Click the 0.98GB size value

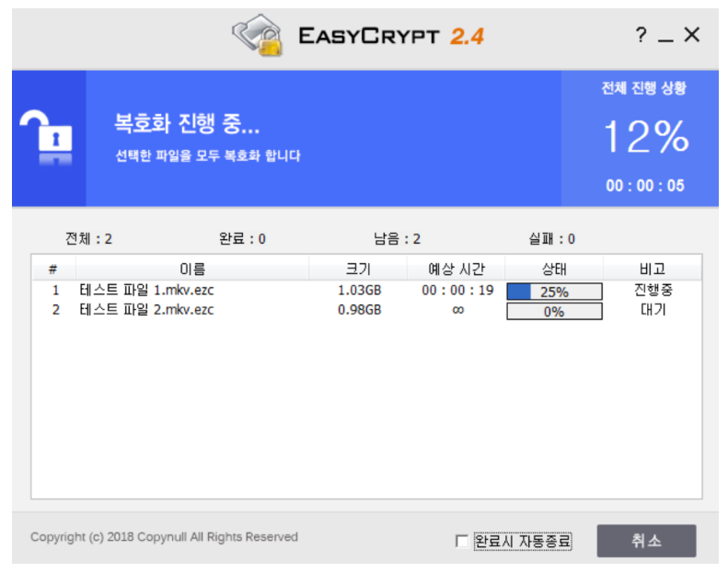tap(359, 310)
